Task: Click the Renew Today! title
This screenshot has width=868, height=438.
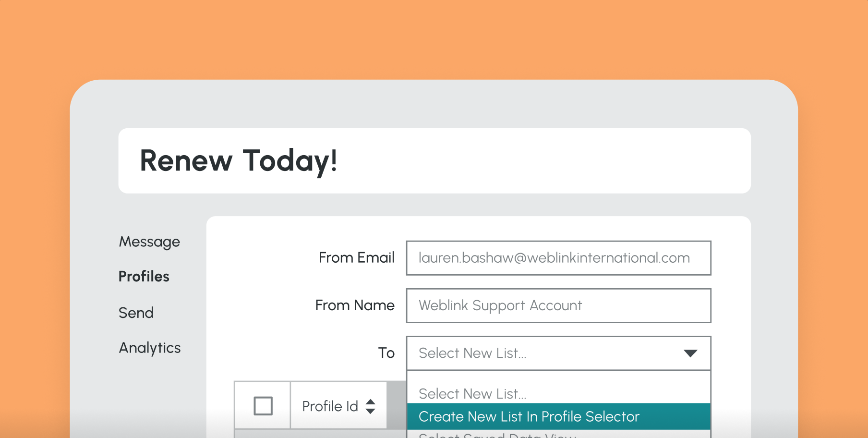Action: [239, 160]
